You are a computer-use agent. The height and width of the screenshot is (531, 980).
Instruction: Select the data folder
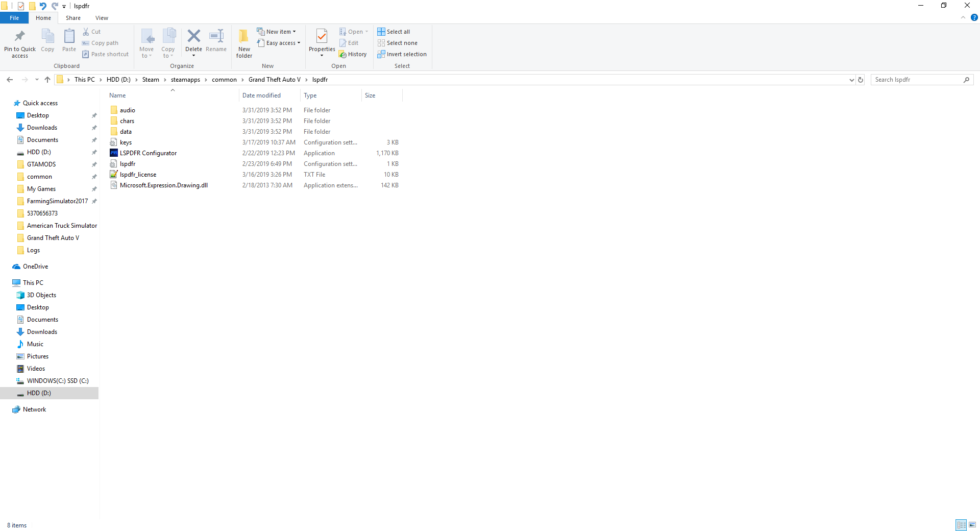click(x=126, y=132)
